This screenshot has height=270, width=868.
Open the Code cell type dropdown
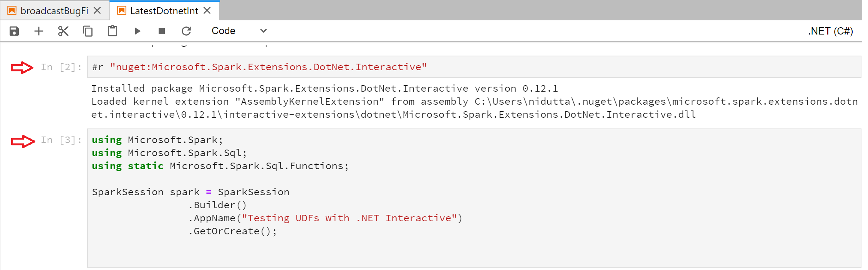pyautogui.click(x=239, y=31)
